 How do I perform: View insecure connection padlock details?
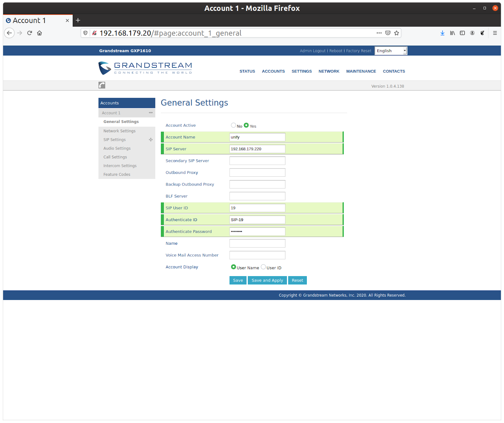tap(94, 33)
